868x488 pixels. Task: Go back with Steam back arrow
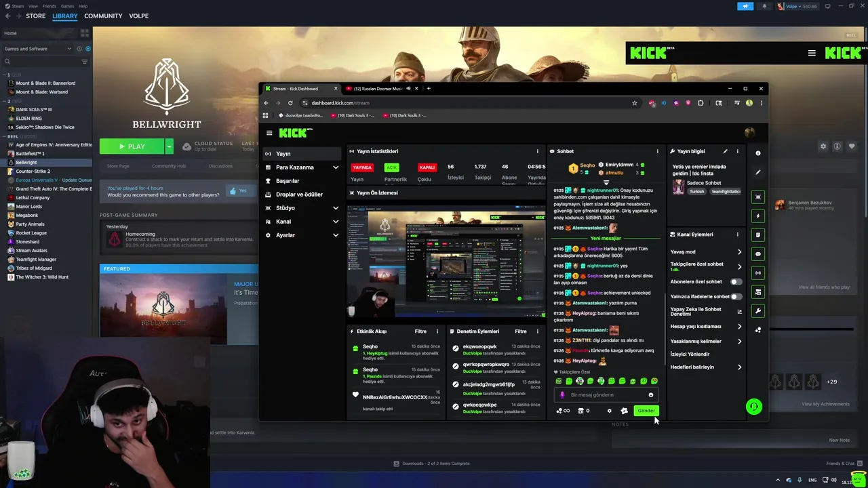pyautogui.click(x=7, y=16)
